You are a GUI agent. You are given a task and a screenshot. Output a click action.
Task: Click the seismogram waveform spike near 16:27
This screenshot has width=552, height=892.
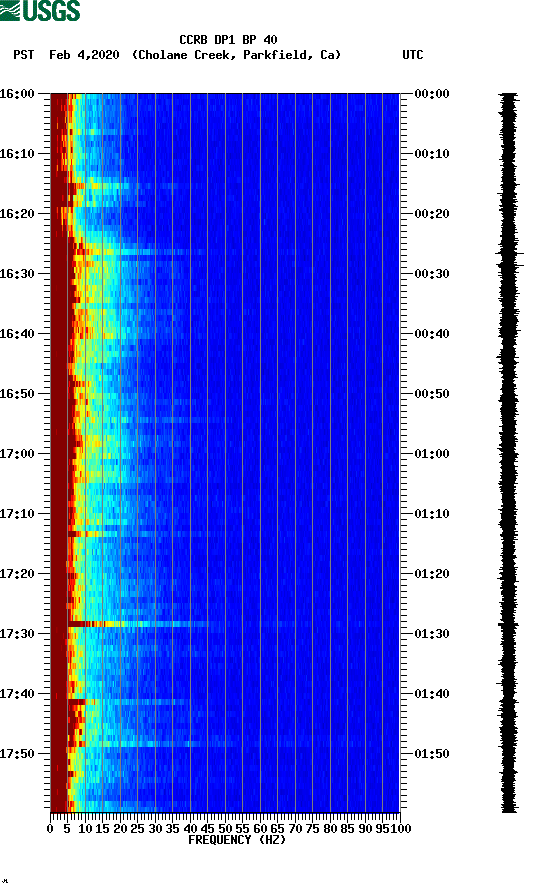(509, 254)
